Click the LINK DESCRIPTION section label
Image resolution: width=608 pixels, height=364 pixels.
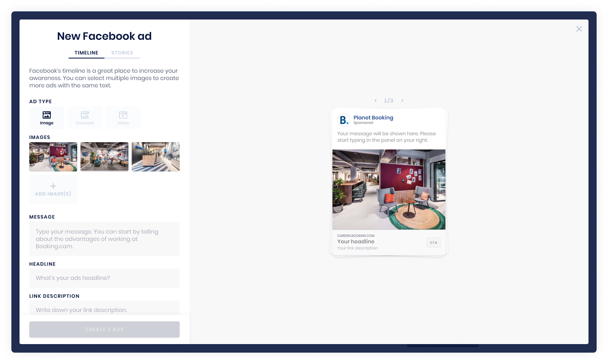point(54,296)
